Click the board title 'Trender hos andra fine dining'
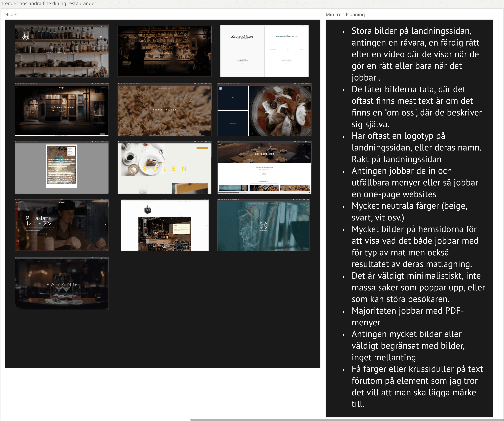504x421 pixels. 49,3
